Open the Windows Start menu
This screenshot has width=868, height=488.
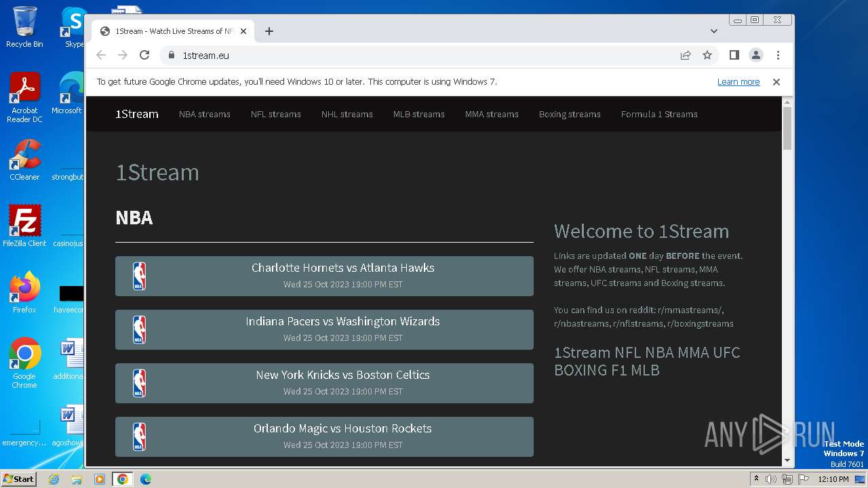(x=19, y=479)
